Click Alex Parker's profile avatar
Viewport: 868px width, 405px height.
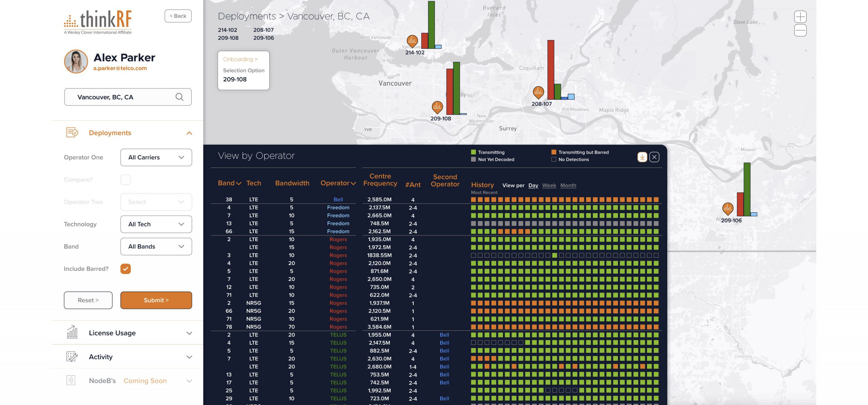click(x=76, y=62)
